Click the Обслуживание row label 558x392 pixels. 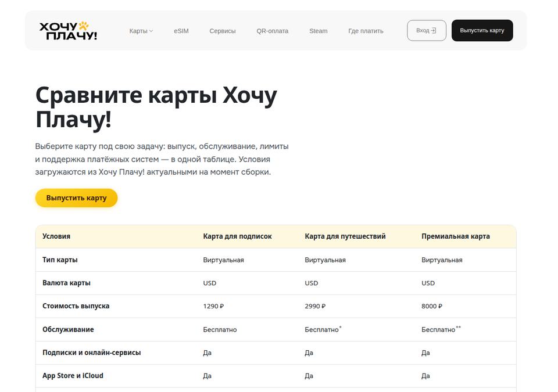(68, 329)
